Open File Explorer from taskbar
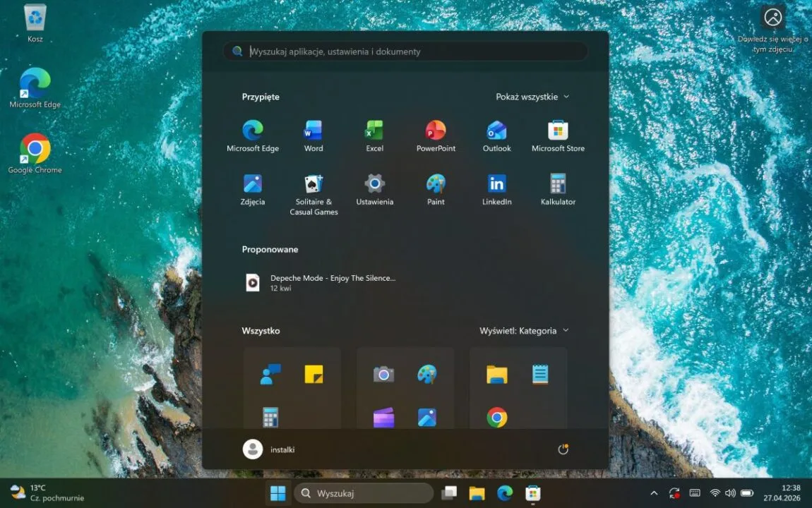 tap(477, 493)
